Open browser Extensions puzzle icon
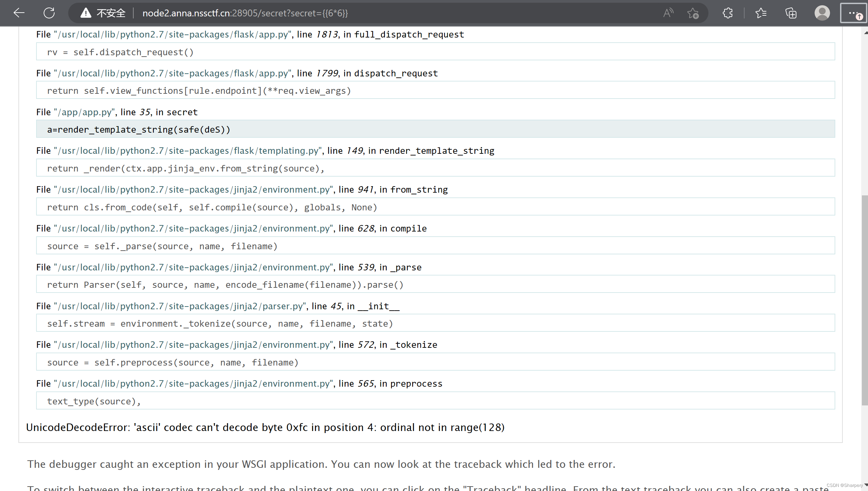Screen dimensions: 868x491 tap(728, 13)
